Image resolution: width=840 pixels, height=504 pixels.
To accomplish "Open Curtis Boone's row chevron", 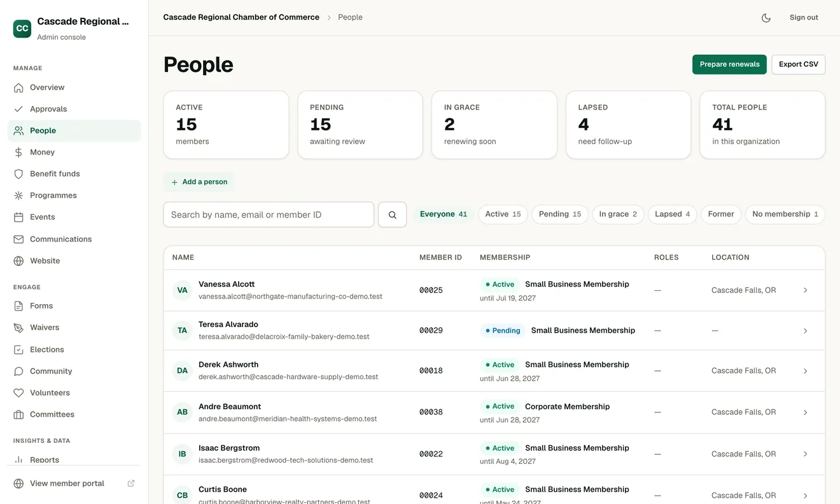I will click(805, 495).
